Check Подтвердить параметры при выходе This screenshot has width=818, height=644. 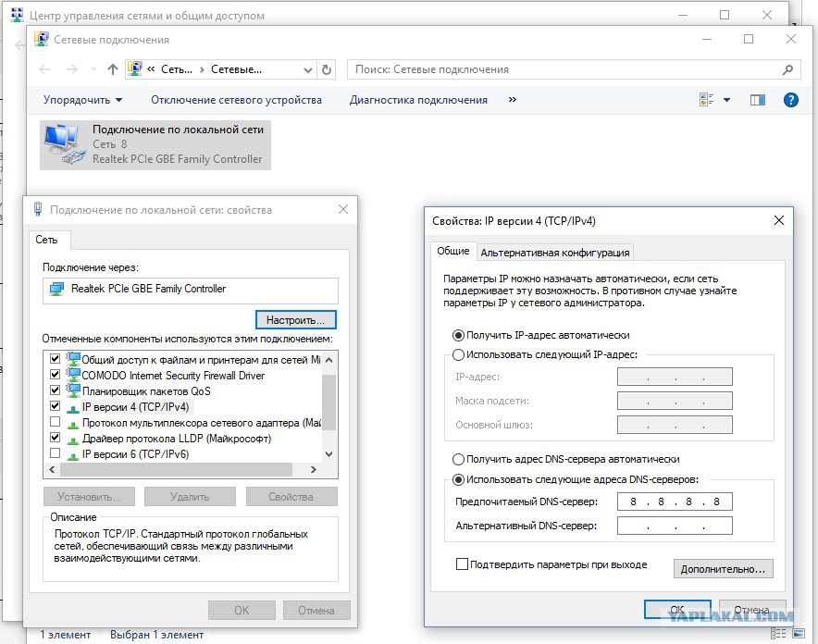coord(462,564)
